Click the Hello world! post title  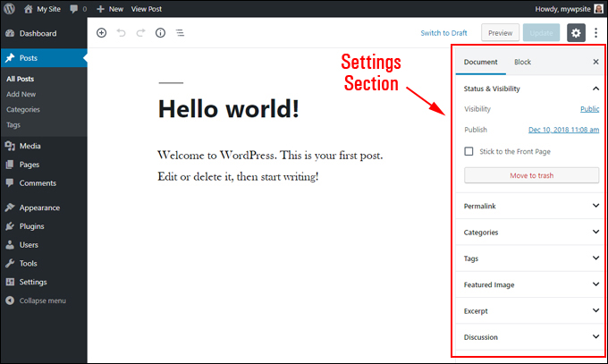coord(228,108)
